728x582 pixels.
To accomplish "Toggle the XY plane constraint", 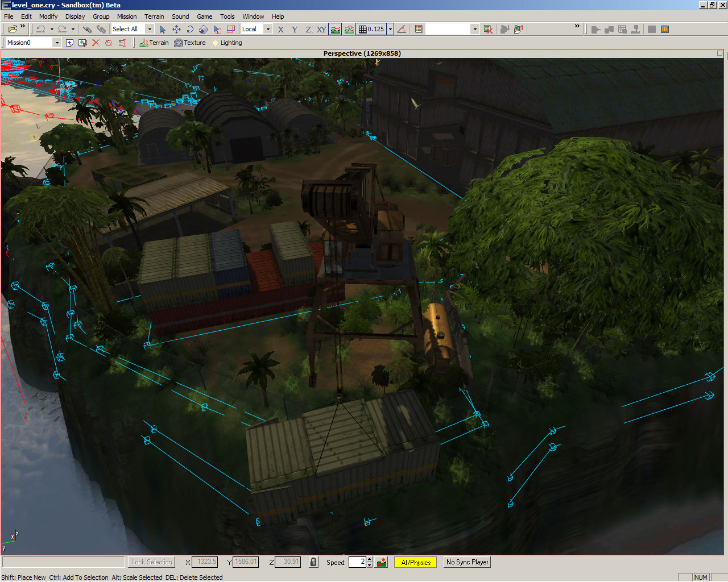I will tap(321, 29).
